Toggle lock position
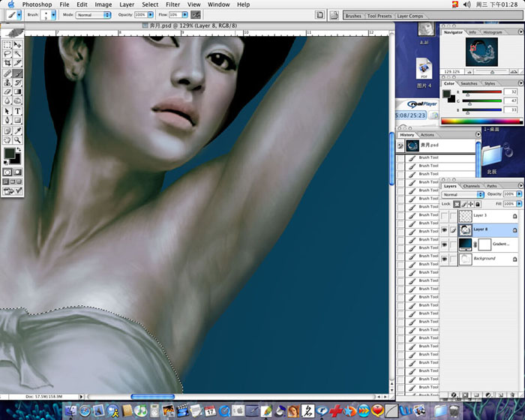The width and height of the screenshot is (525, 420). point(471,204)
